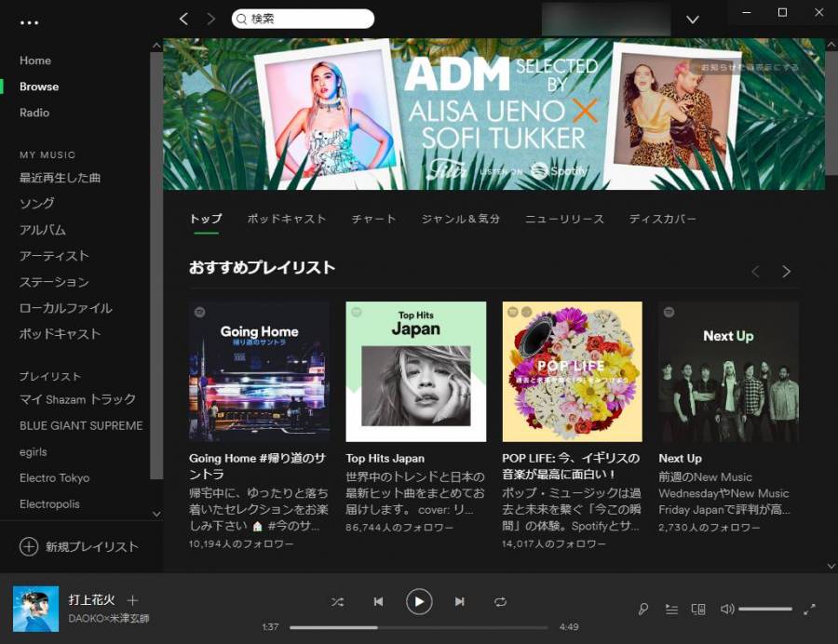The image size is (838, 644).
Task: Open the account dropdown chevron
Action: point(693,20)
